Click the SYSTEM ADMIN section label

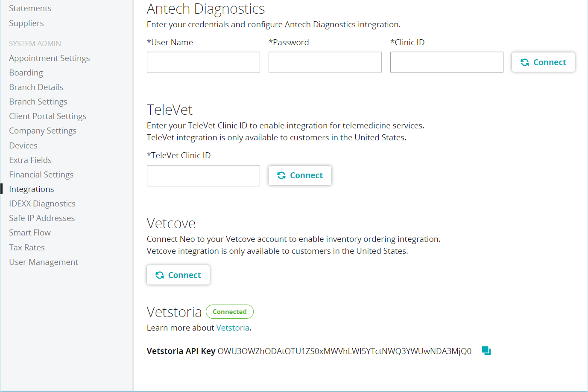tap(35, 44)
